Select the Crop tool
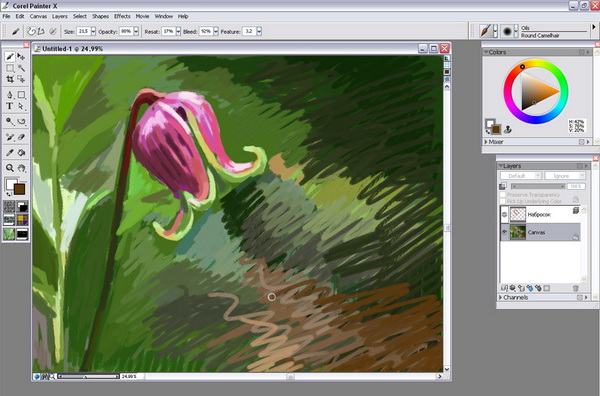 [10, 79]
